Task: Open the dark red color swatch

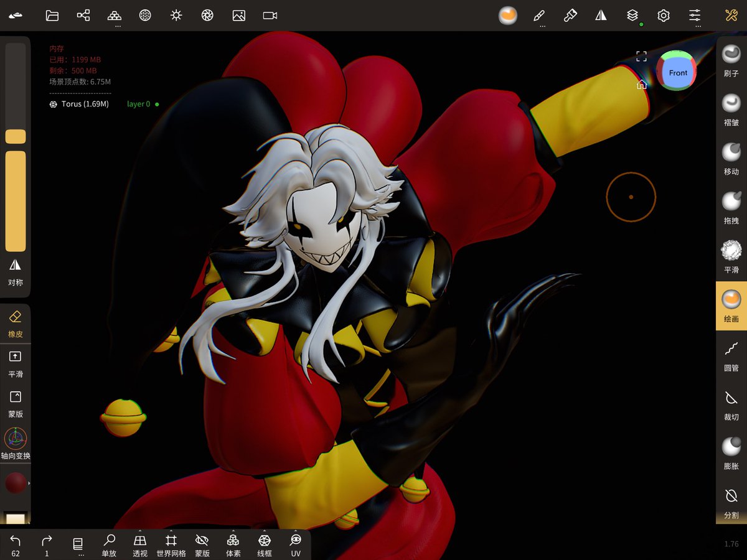Action: click(x=16, y=483)
